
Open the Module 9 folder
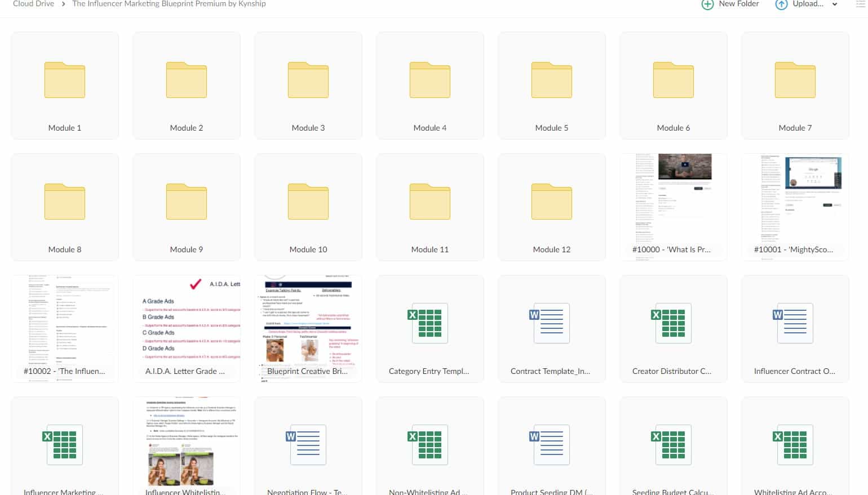click(187, 207)
